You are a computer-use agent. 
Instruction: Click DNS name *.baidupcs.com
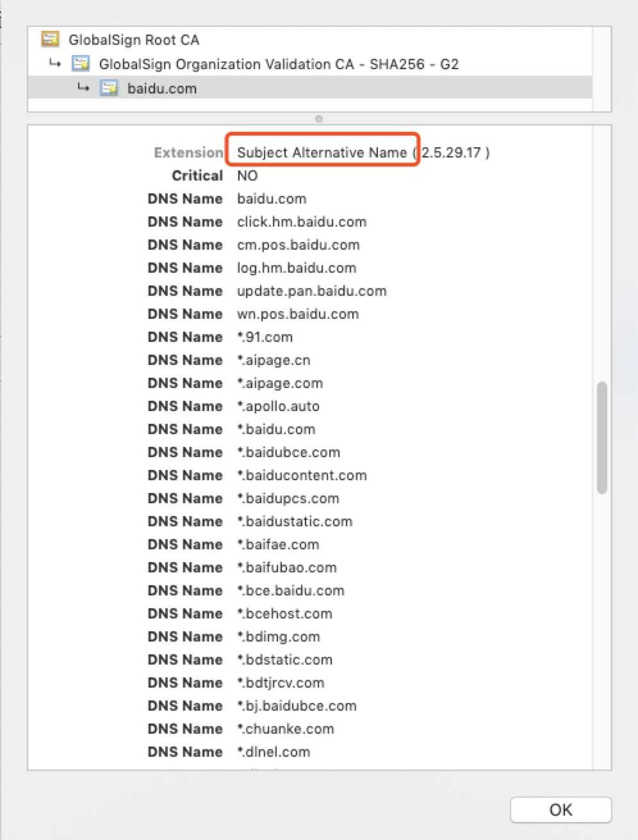tap(288, 498)
